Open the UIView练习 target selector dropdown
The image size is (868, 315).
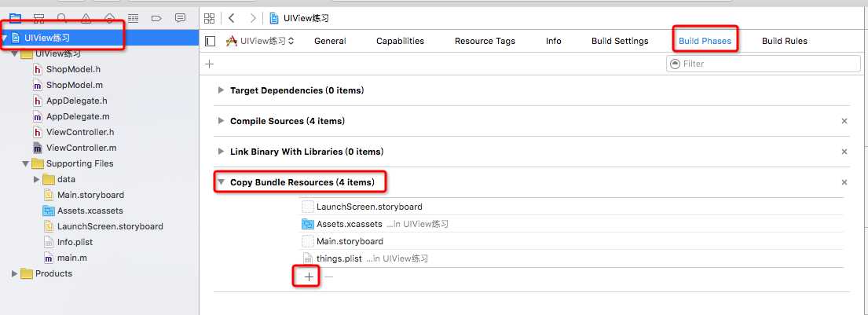coord(260,41)
